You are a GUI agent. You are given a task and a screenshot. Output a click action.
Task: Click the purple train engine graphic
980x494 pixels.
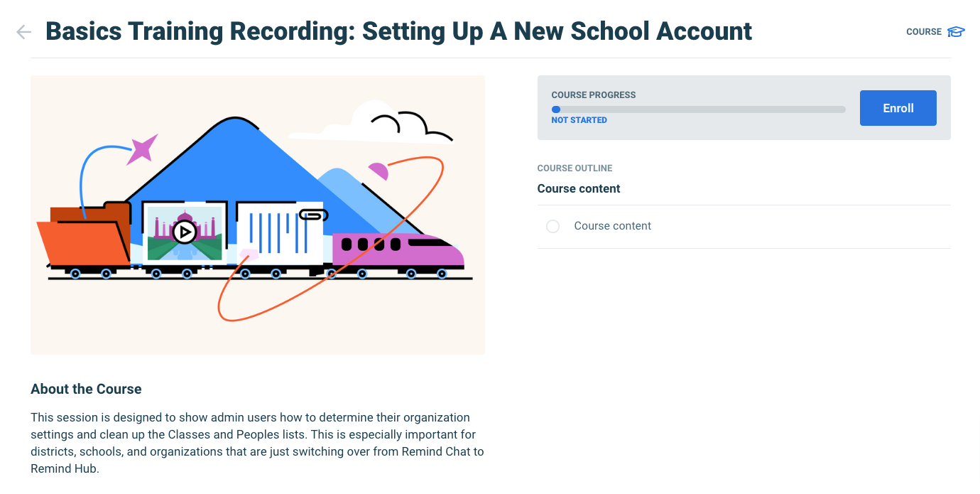398,249
